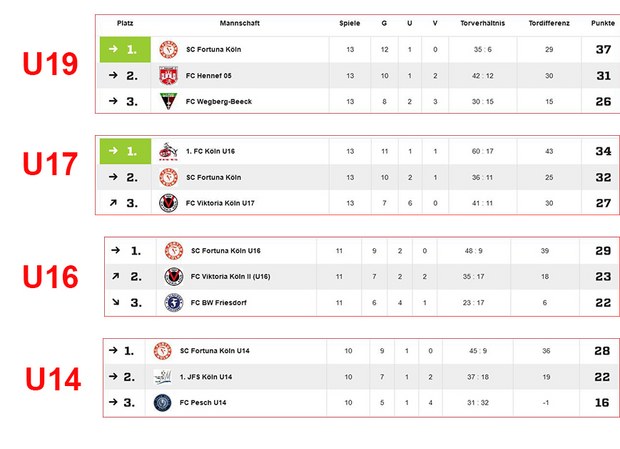The height and width of the screenshot is (449, 620).
Task: Sort by the Tordifferenz column header
Action: [549, 23]
